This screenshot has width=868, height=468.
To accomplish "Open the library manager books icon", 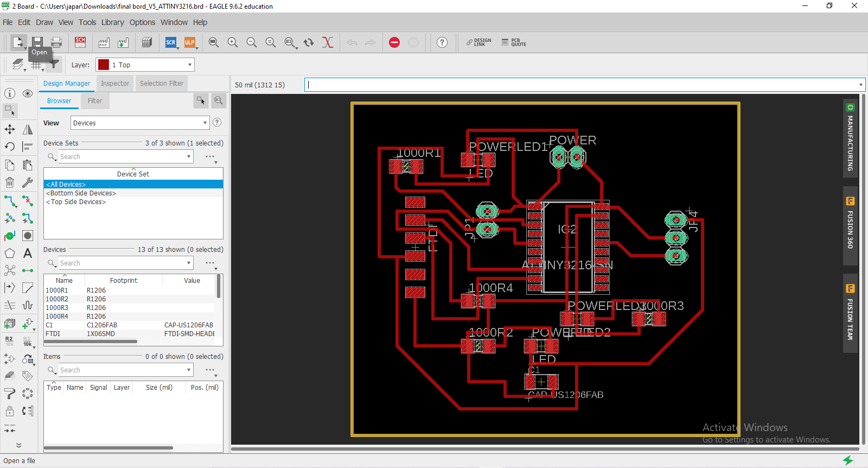I will pyautogui.click(x=146, y=42).
